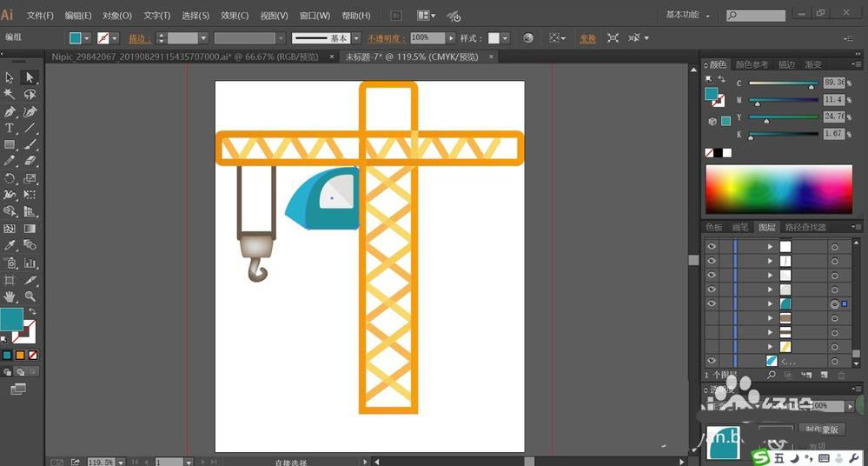Select the Mesh tool
Screen dimensions: 868x466
(10, 229)
